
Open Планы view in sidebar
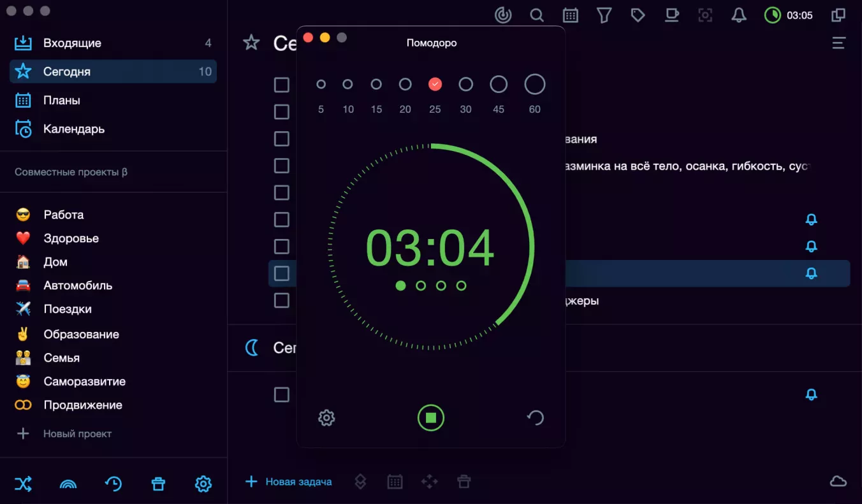(x=113, y=100)
